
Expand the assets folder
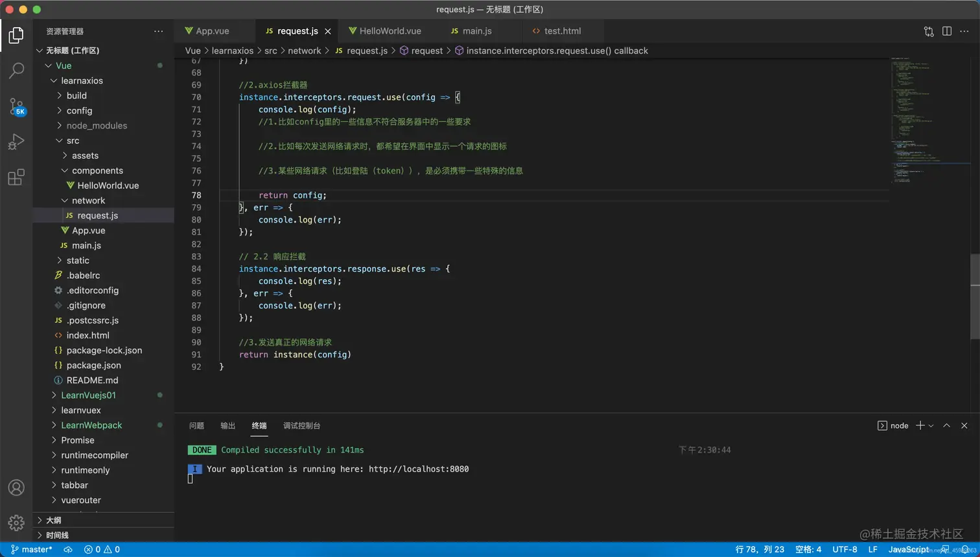[104, 156]
